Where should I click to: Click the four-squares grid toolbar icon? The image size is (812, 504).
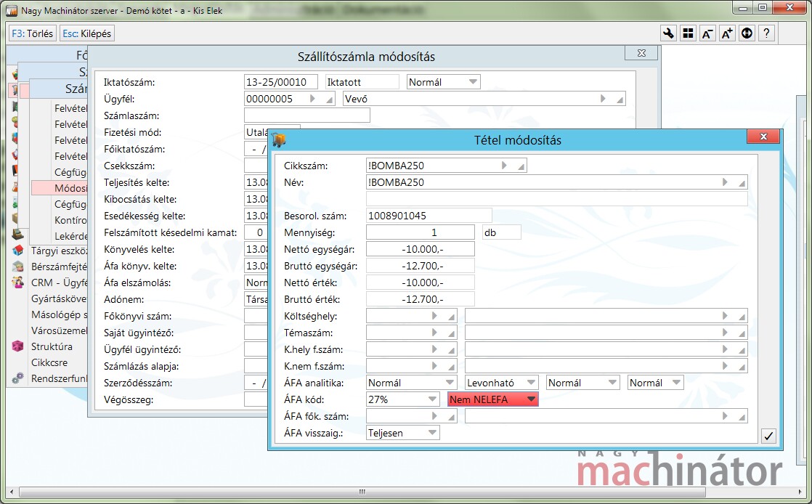coord(688,33)
